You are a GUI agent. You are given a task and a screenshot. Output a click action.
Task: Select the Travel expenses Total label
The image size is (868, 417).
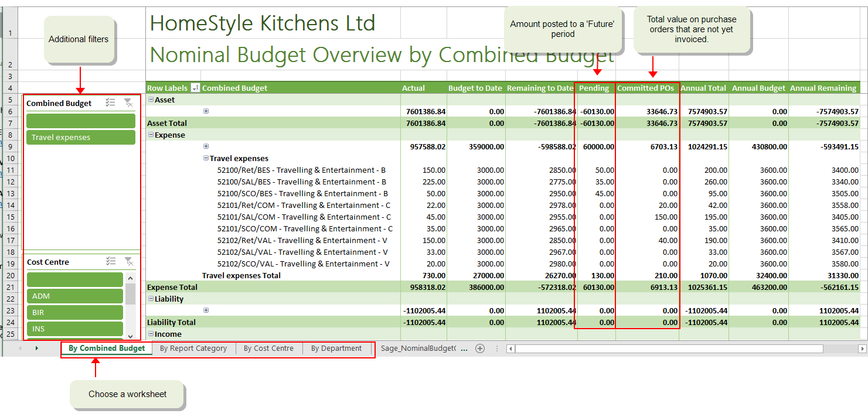point(241,275)
